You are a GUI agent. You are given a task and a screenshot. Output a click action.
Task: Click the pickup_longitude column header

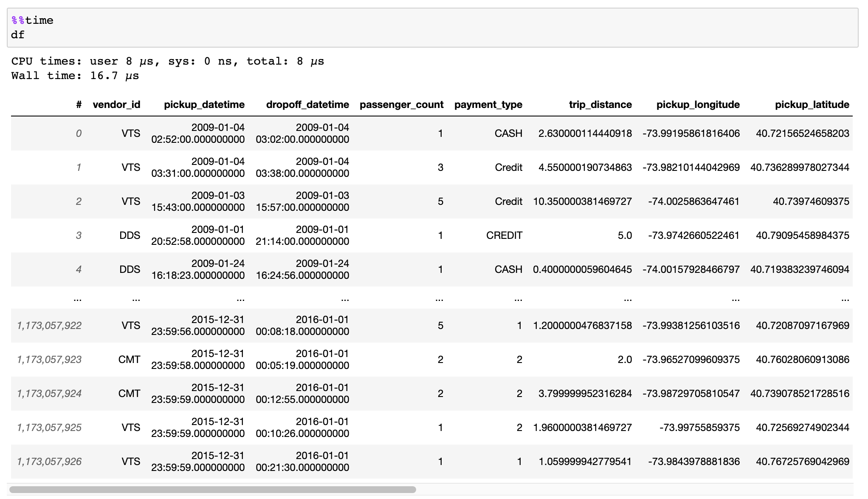[698, 105]
